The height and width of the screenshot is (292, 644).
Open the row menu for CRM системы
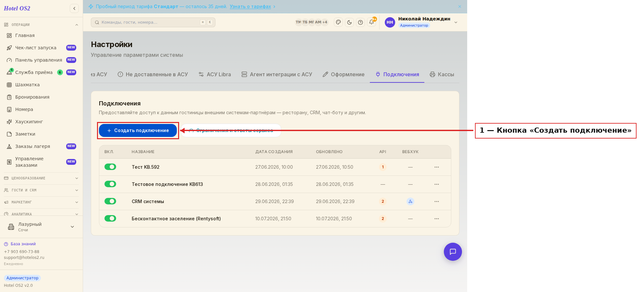tap(437, 201)
